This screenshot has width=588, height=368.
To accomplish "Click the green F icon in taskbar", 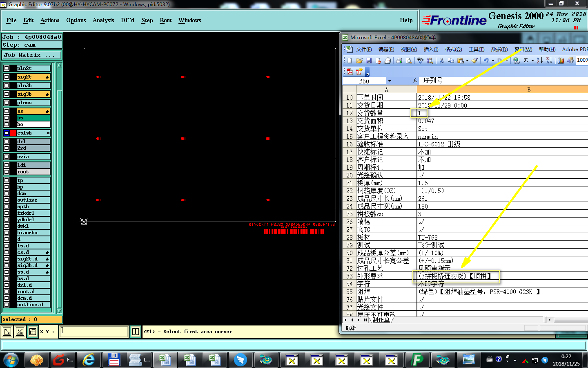I will [417, 360].
